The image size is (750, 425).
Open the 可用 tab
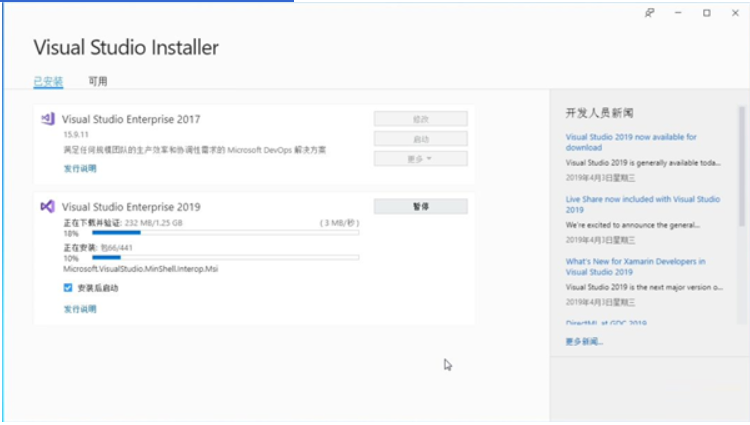97,81
